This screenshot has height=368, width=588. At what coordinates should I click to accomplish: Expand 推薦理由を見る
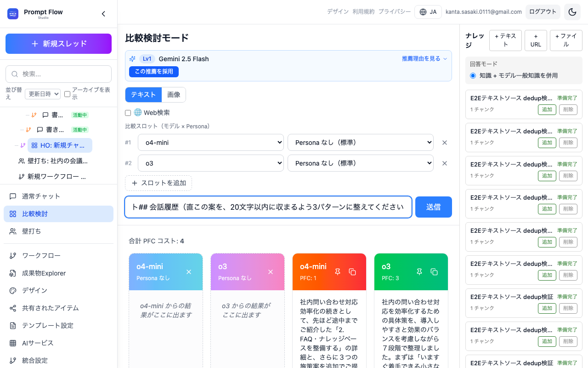click(424, 59)
